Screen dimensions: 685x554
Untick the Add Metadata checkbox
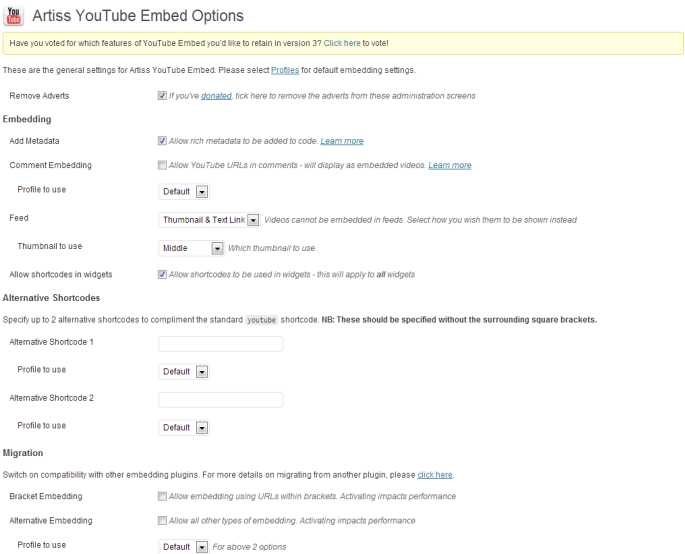162,141
